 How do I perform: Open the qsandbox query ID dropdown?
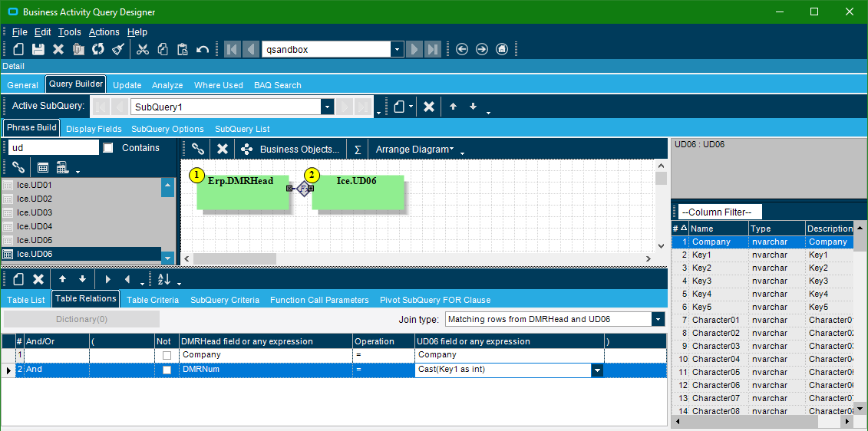(x=397, y=49)
